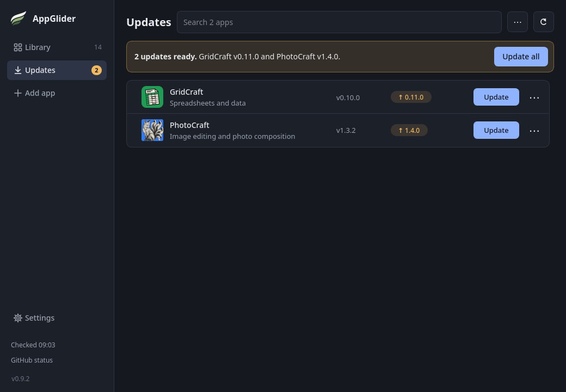Click the Settings gear icon
The image size is (566, 392).
pyautogui.click(x=17, y=318)
